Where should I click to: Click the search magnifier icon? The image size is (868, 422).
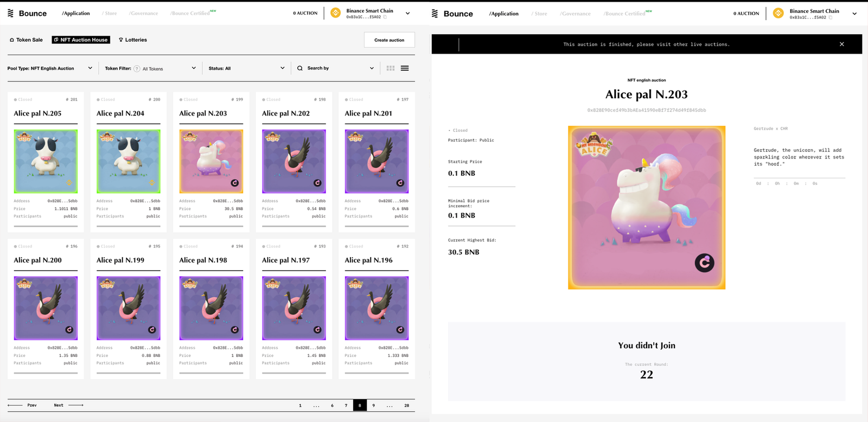[300, 68]
